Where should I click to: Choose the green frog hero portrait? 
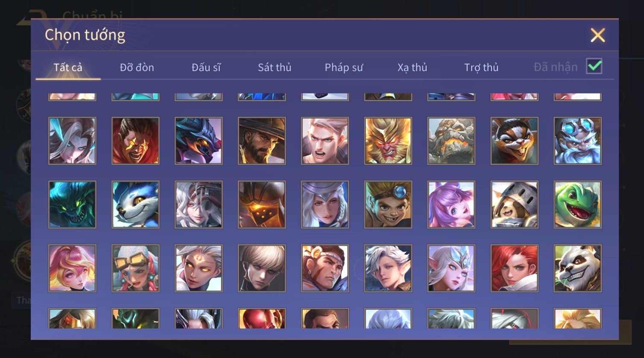(x=578, y=204)
